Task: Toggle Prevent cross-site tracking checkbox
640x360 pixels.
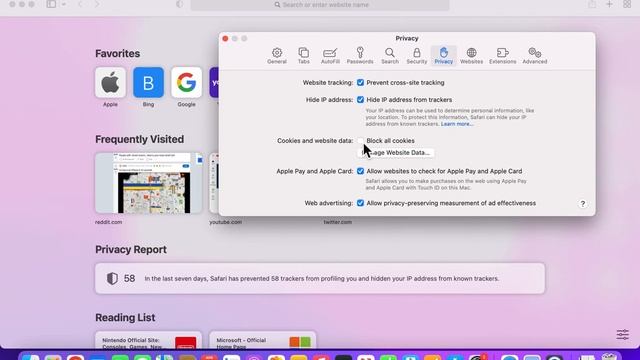Action: point(360,82)
